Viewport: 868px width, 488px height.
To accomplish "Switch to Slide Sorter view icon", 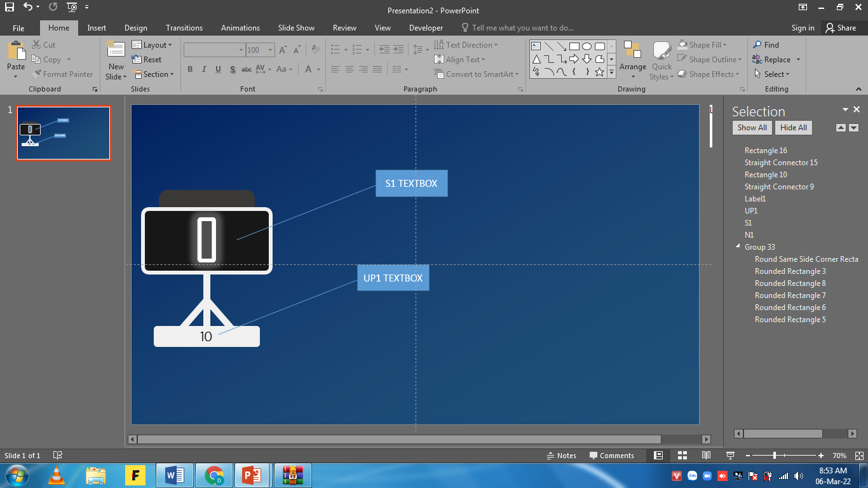I will [x=682, y=456].
